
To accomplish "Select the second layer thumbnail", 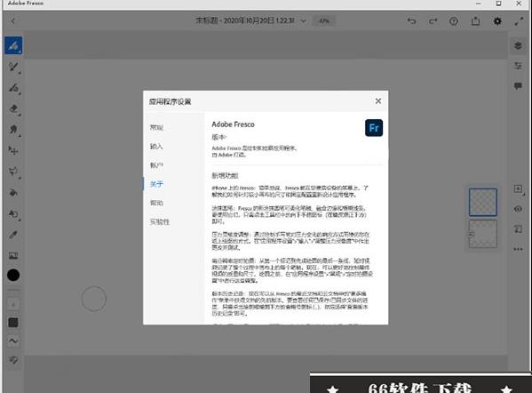I will point(483,234).
